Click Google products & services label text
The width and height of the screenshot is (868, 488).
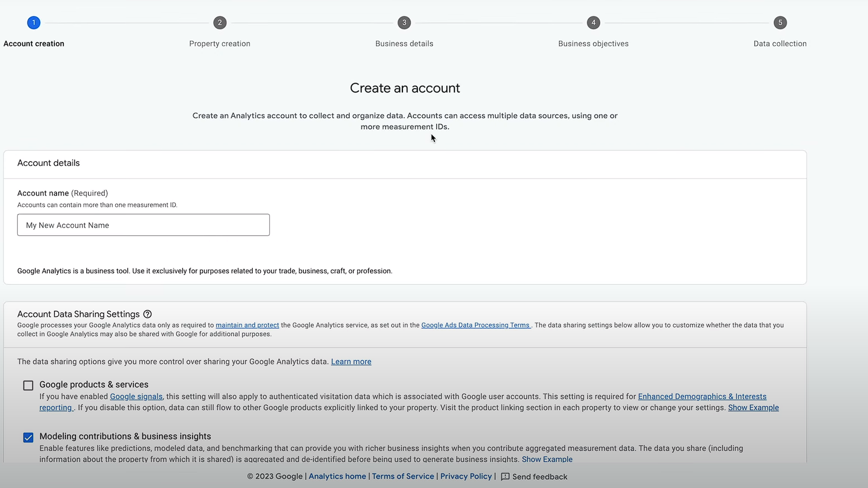(x=94, y=384)
